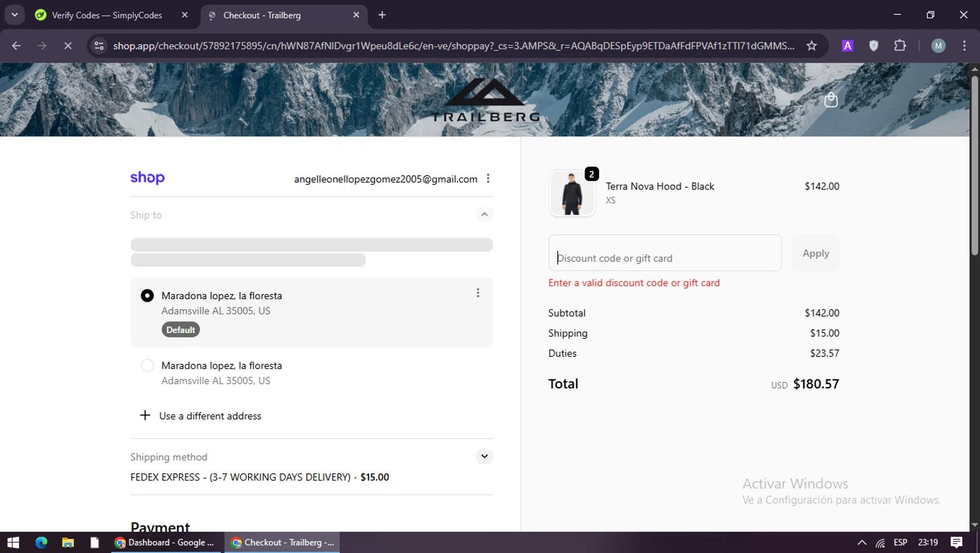980x553 pixels.
Task: Open the notifications action center
Action: pyautogui.click(x=956, y=543)
